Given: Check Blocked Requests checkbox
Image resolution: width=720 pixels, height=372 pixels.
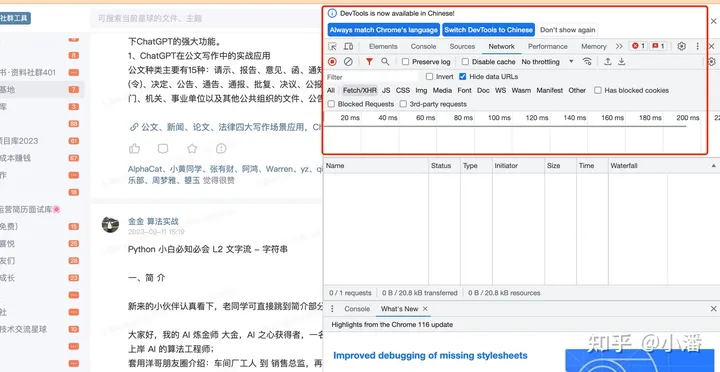Looking at the screenshot, I should (x=331, y=104).
